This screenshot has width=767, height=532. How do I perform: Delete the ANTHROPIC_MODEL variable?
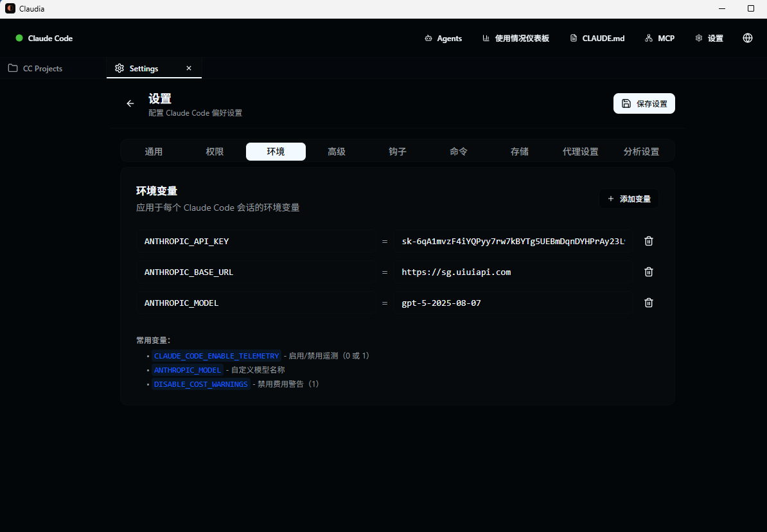[649, 303]
